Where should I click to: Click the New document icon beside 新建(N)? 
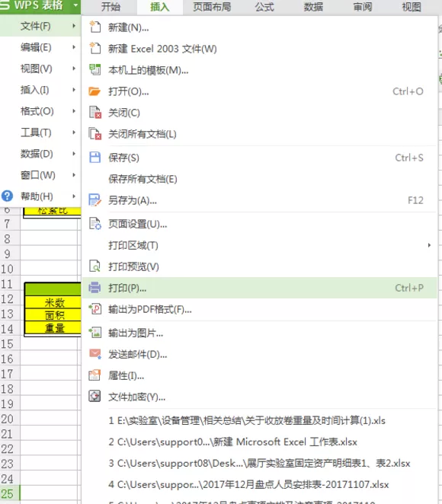tap(94, 27)
